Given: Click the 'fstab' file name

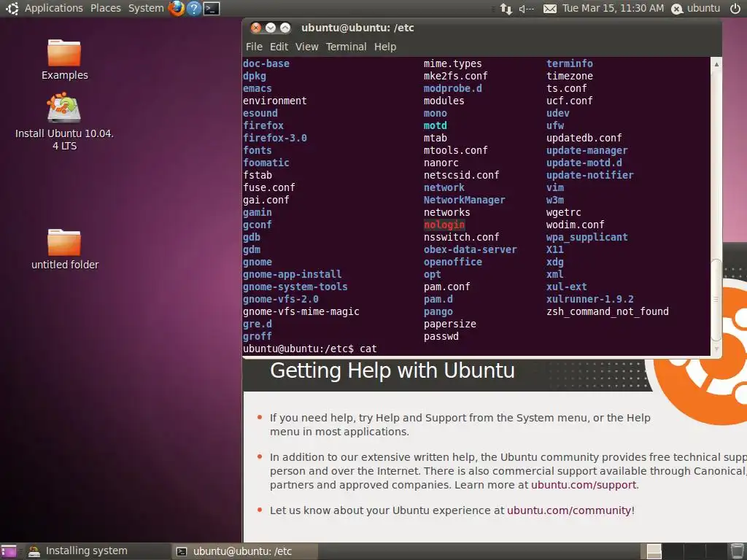Looking at the screenshot, I should click(258, 175).
